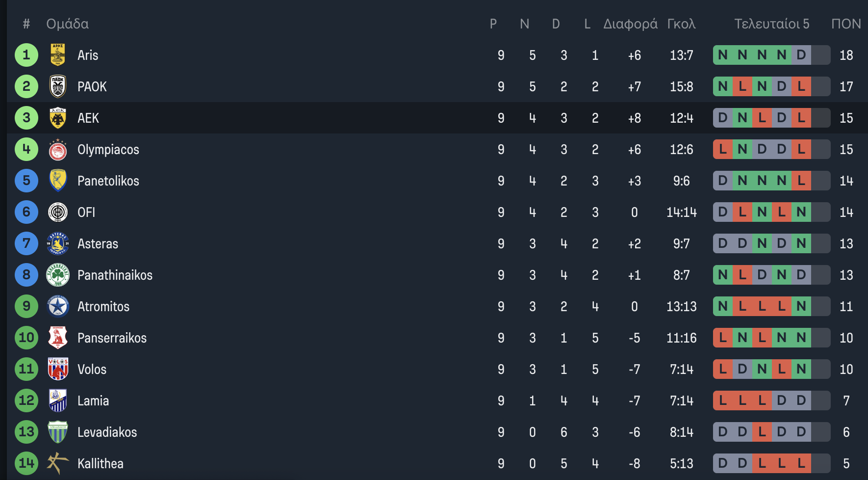Viewport: 868px width, 480px height.
Task: Click the Atromitos star crest icon
Action: 58,306
